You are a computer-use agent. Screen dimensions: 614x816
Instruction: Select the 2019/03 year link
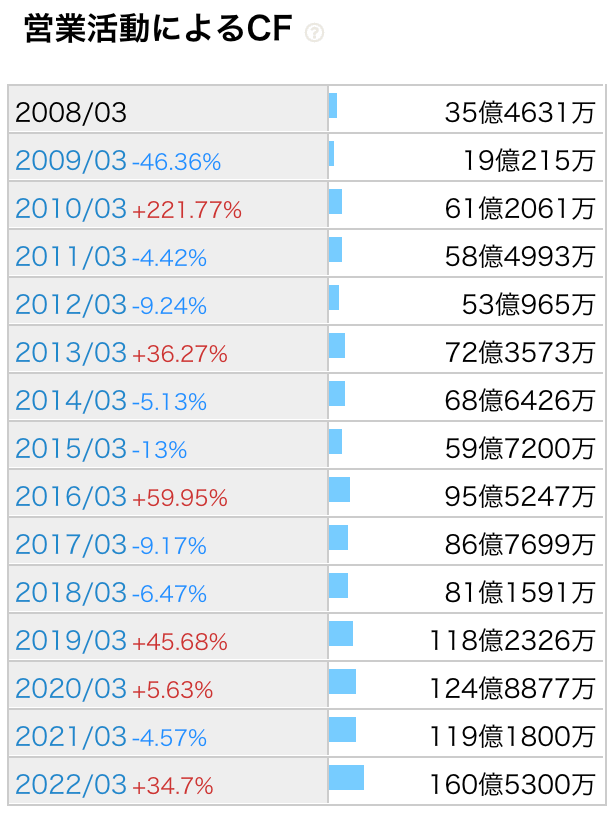pyautogui.click(x=71, y=641)
